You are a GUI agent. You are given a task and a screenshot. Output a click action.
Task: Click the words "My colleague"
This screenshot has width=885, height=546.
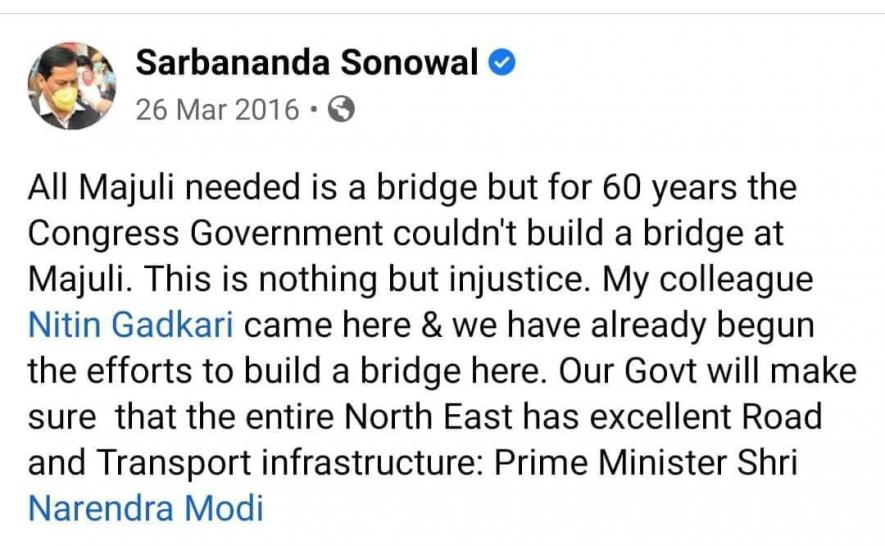[x=708, y=279]
